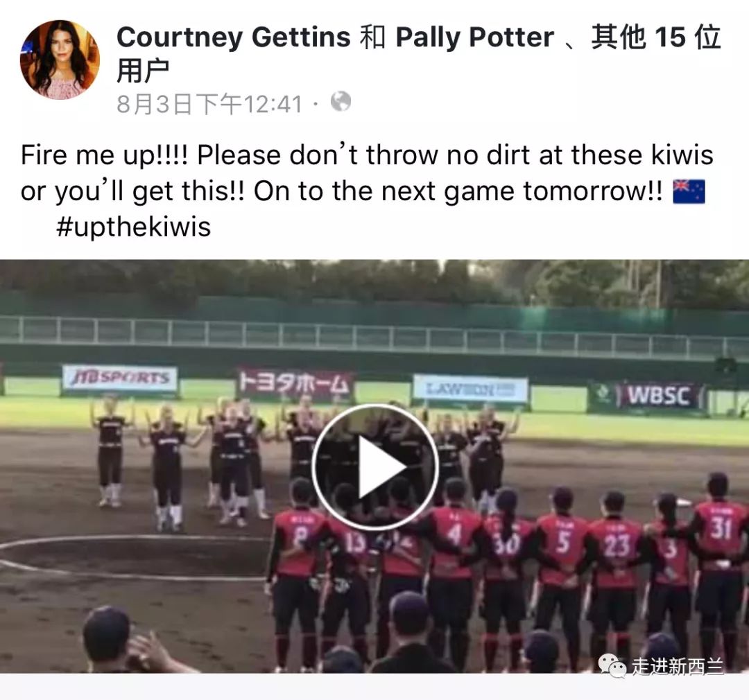This screenshot has height=700, width=749.
Task: Click the JTB Sports banner
Action: 120,378
